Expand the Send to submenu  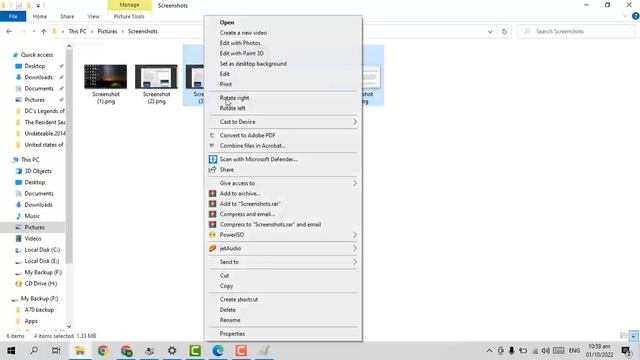coord(355,262)
